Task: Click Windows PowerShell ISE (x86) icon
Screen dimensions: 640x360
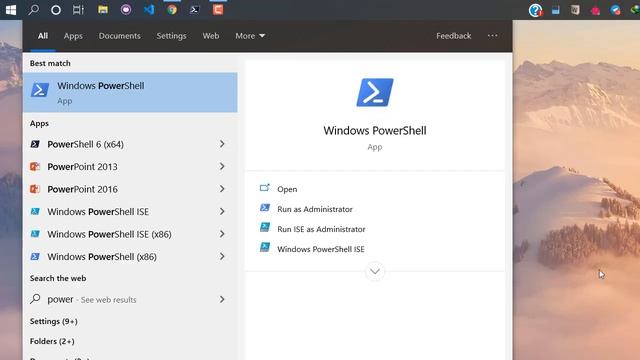Action: 35,234
